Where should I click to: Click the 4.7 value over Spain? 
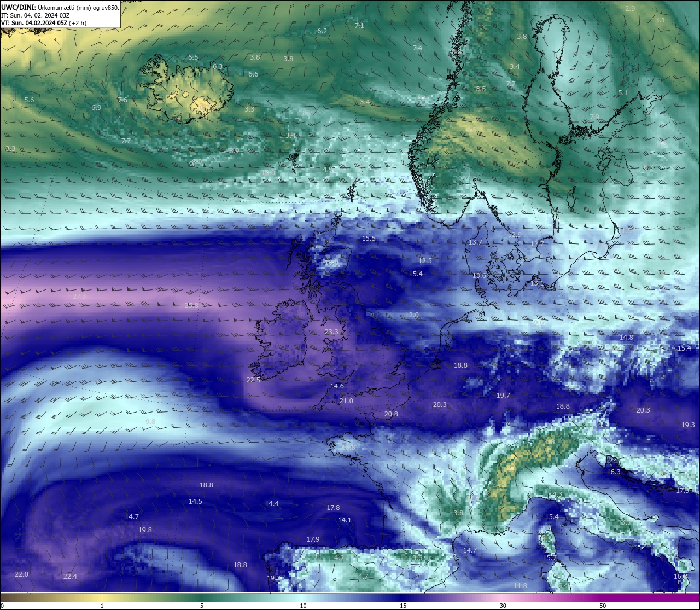[x=363, y=576]
